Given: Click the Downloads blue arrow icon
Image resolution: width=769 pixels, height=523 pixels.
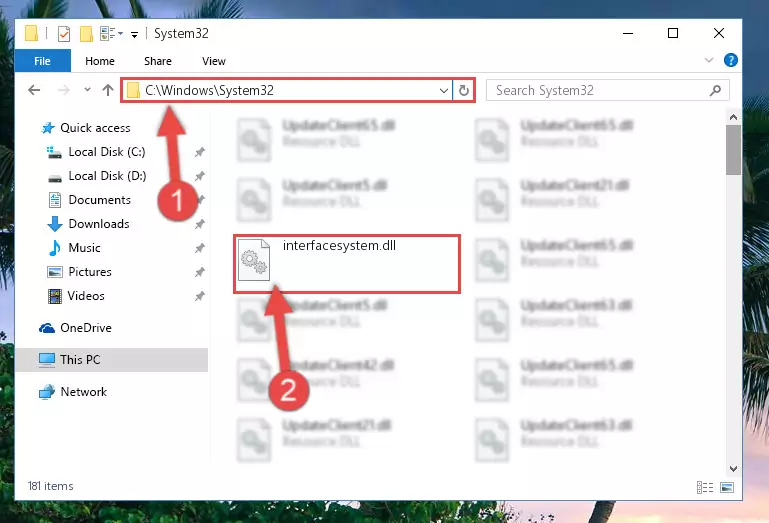Looking at the screenshot, I should pyautogui.click(x=54, y=224).
